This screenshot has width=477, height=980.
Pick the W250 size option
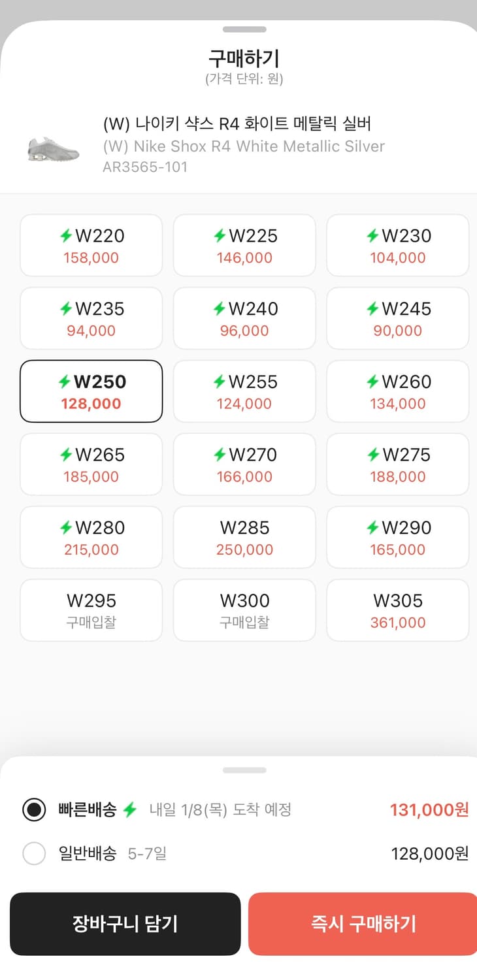91,392
